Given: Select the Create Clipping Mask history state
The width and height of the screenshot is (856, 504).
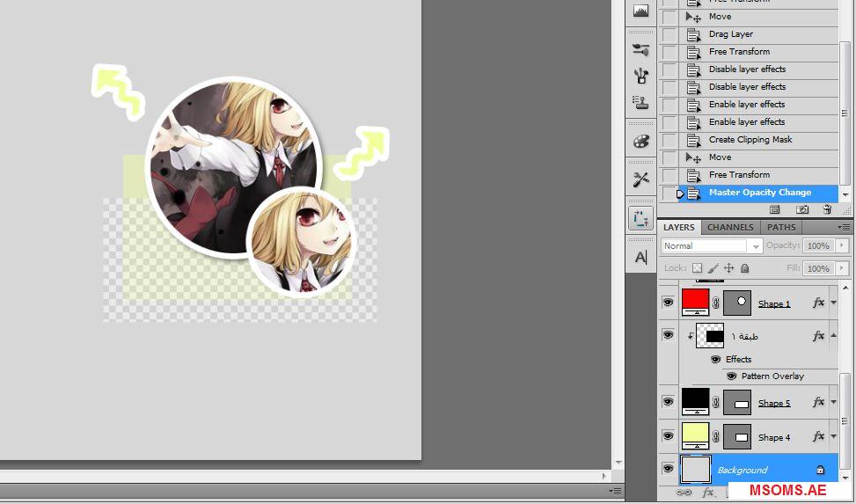Looking at the screenshot, I should (750, 140).
